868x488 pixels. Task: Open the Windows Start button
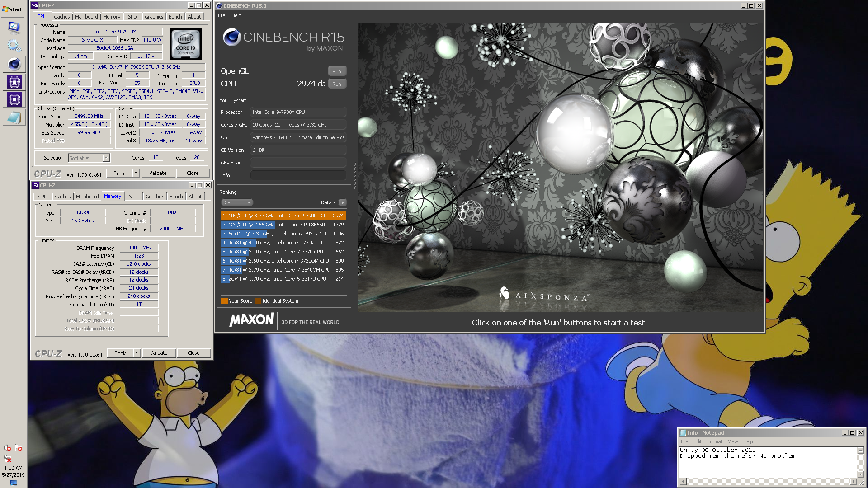[13, 9]
